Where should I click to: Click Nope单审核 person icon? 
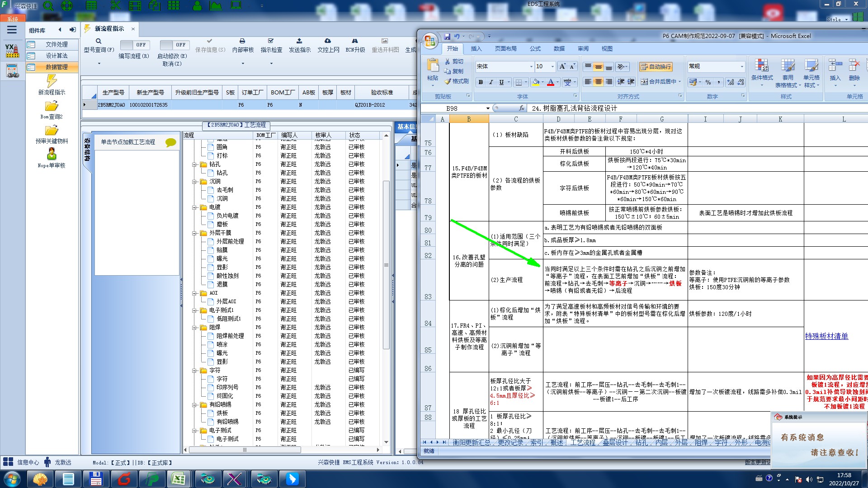[52, 154]
